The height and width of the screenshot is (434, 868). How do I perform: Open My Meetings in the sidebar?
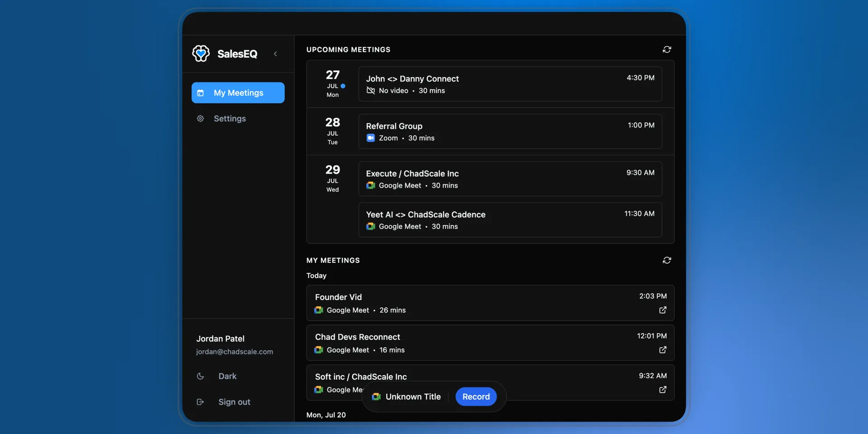click(x=238, y=93)
